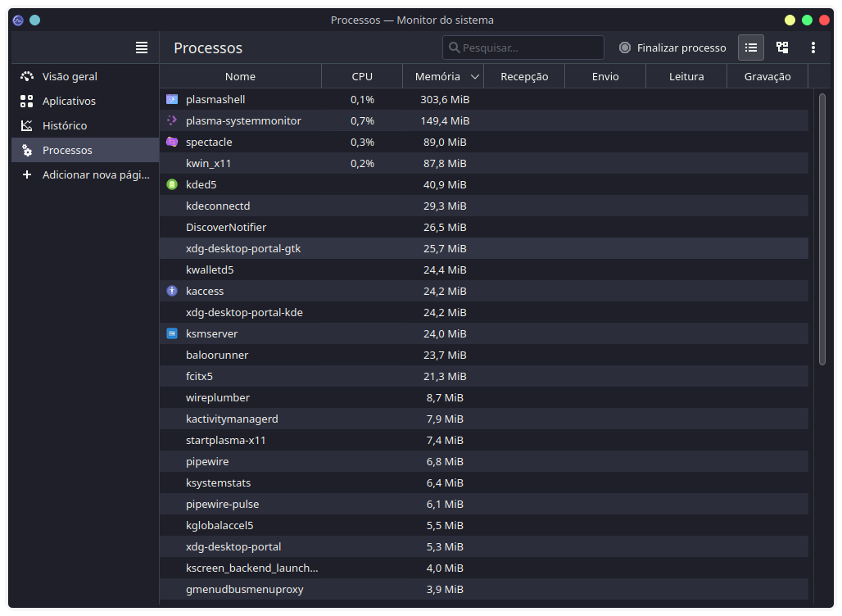Click the ksmserver process icon
The height and width of the screenshot is (616, 842).
click(x=172, y=333)
